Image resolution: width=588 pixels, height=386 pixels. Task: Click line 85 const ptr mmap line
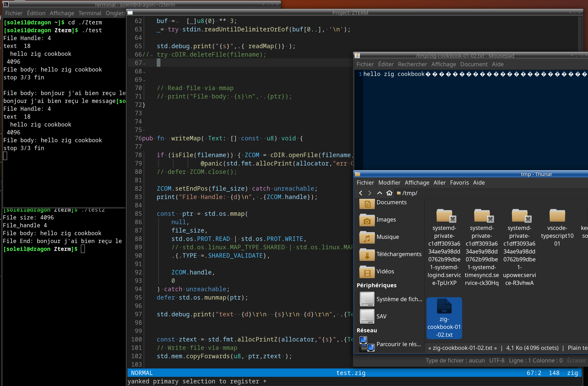(202, 214)
